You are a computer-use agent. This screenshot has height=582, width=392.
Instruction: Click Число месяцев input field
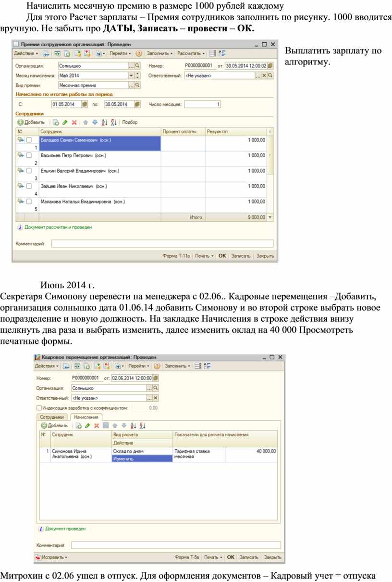click(x=203, y=104)
